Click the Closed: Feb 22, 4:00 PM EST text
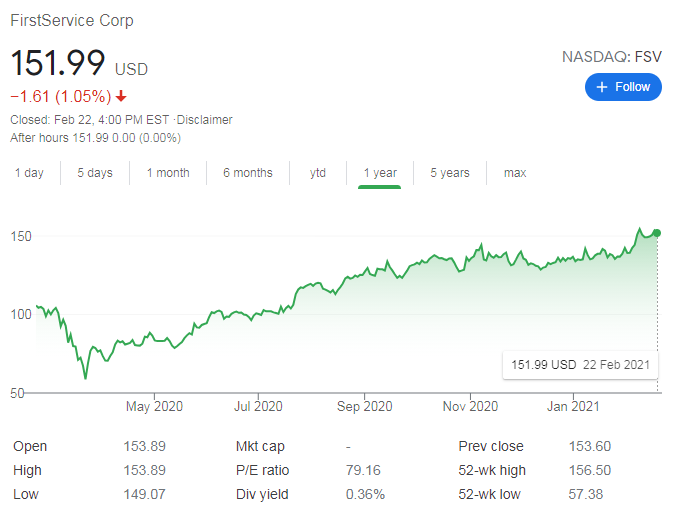Image resolution: width=673 pixels, height=519 pixels. (x=89, y=120)
